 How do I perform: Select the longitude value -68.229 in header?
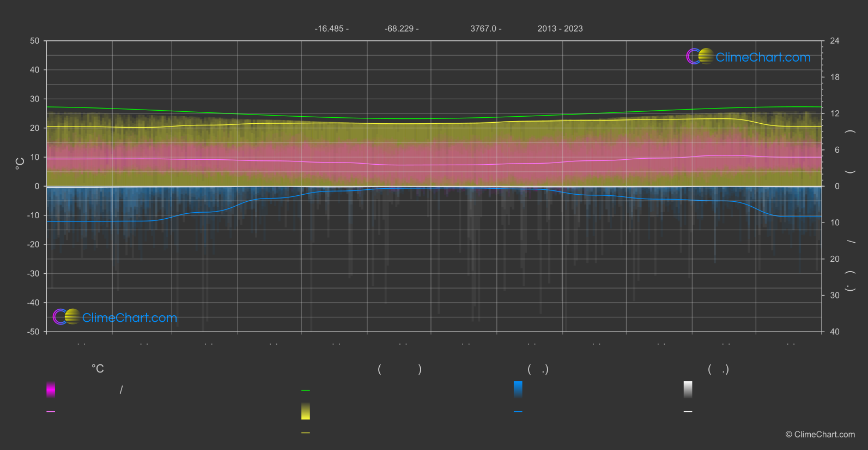tap(399, 28)
